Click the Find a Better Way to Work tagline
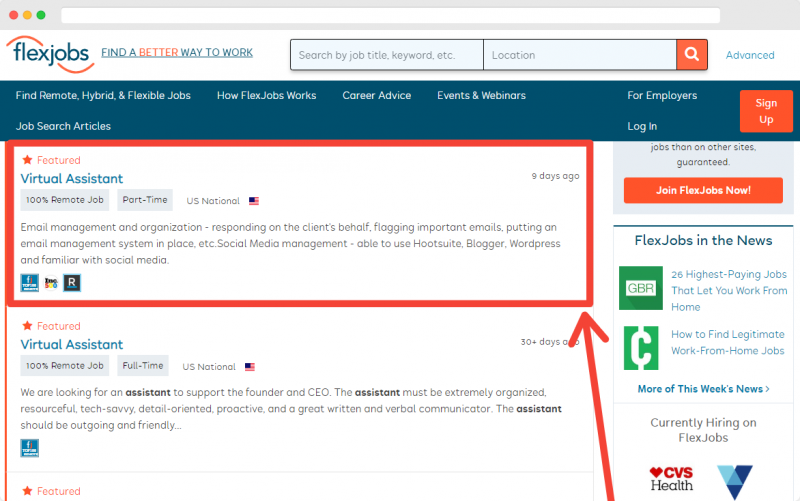 pyautogui.click(x=177, y=53)
